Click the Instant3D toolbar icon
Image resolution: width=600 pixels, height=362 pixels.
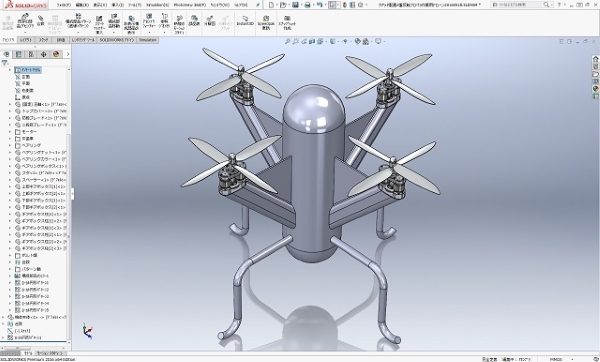(245, 21)
